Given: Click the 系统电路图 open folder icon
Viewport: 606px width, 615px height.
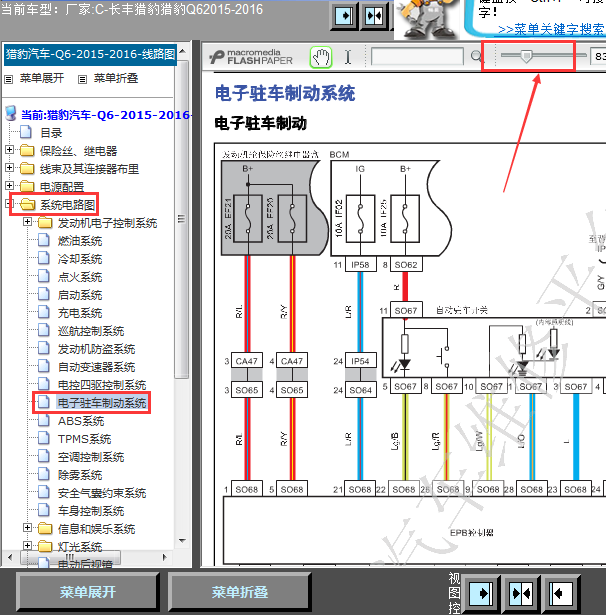Looking at the screenshot, I should tap(27, 204).
